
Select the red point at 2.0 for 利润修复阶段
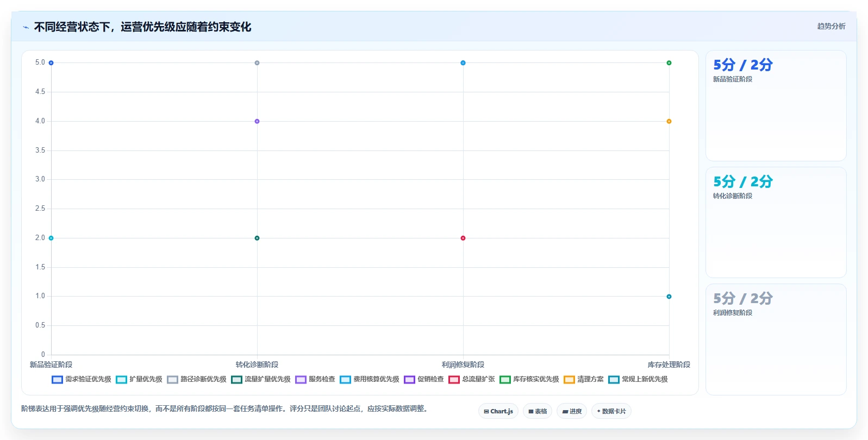click(x=463, y=238)
